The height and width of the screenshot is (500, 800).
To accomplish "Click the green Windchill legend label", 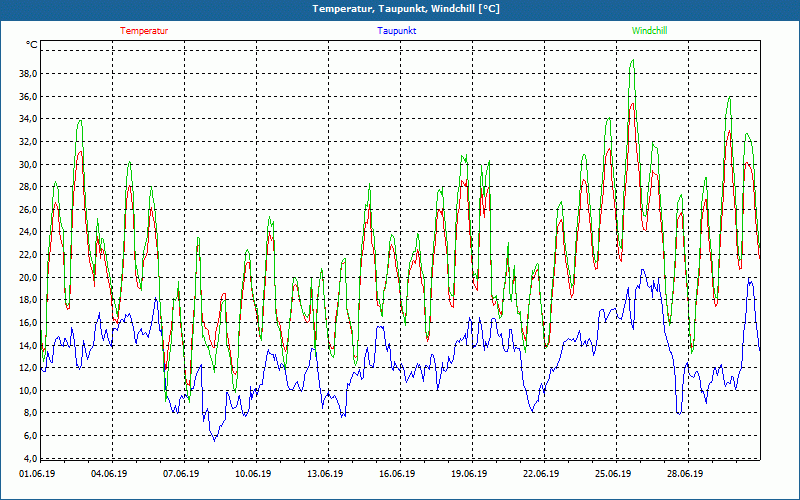I will point(649,31).
